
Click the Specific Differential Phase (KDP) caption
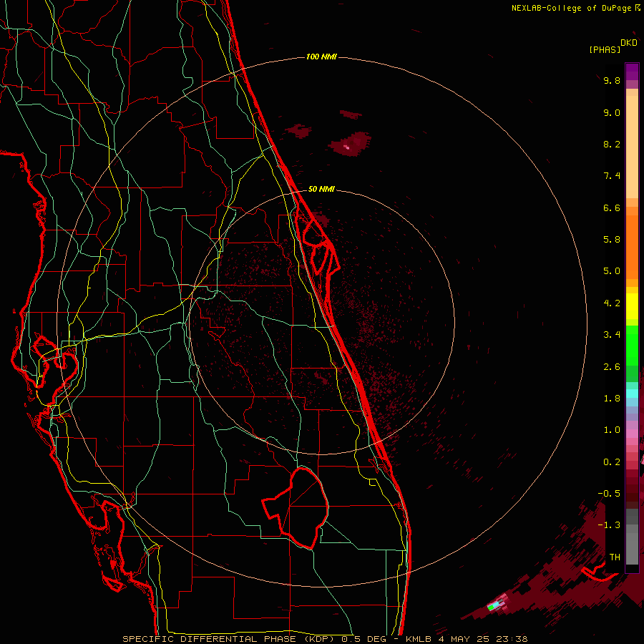click(325, 639)
